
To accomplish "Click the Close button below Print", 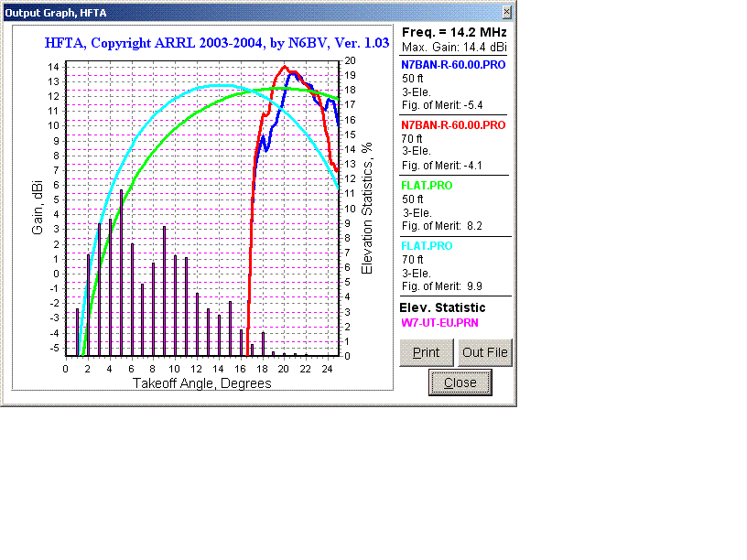I will (x=460, y=382).
